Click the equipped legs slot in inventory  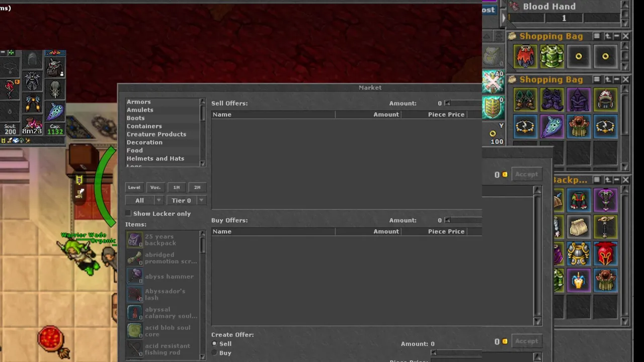point(32,103)
